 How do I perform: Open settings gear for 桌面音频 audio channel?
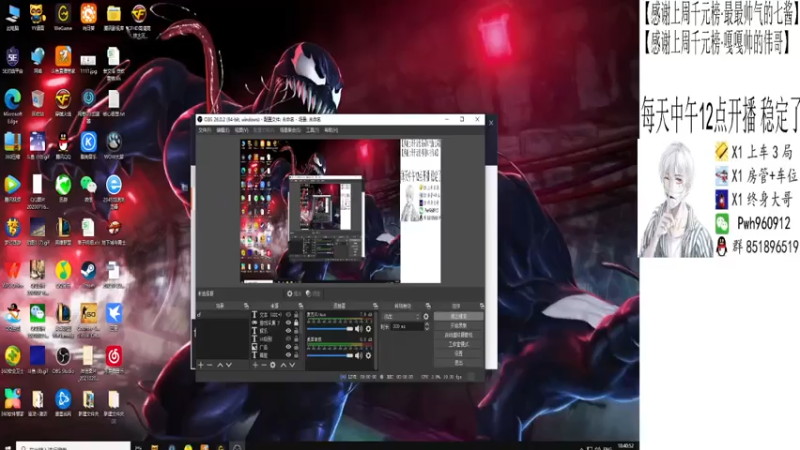[x=368, y=356]
